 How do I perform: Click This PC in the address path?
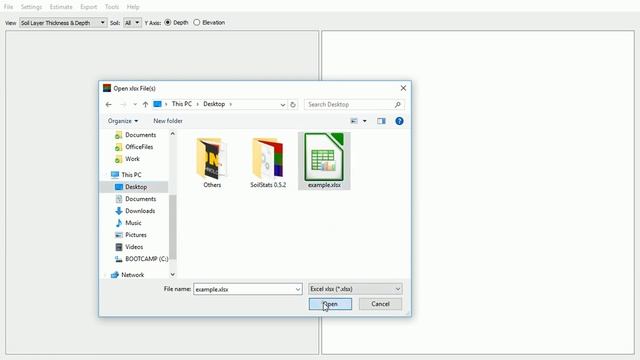(x=182, y=104)
